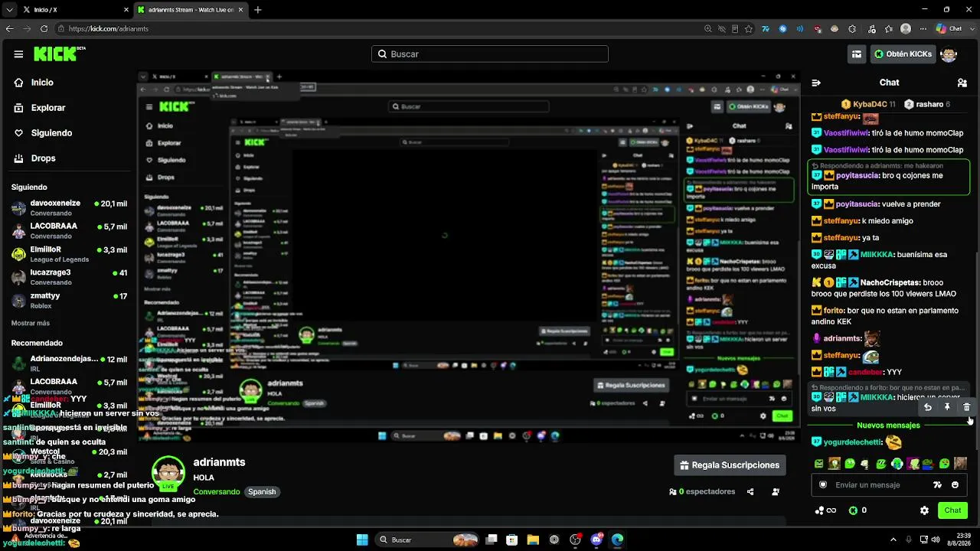Click the share stream icon
980x551 pixels.
(x=750, y=492)
